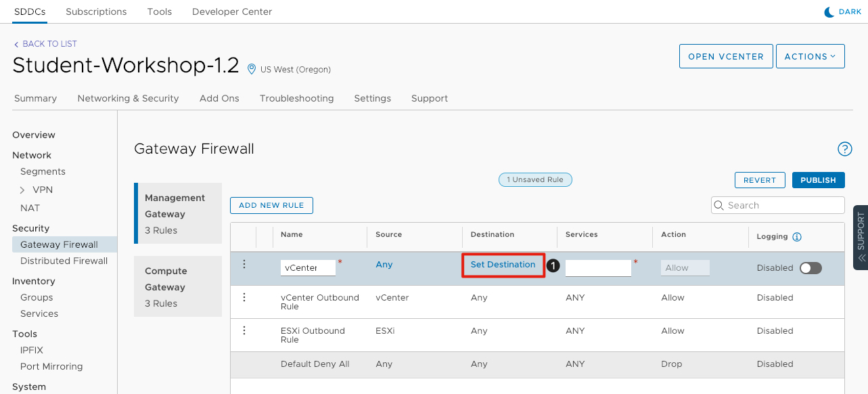Select Compute Gateway rules section
868x394 pixels.
[178, 286]
